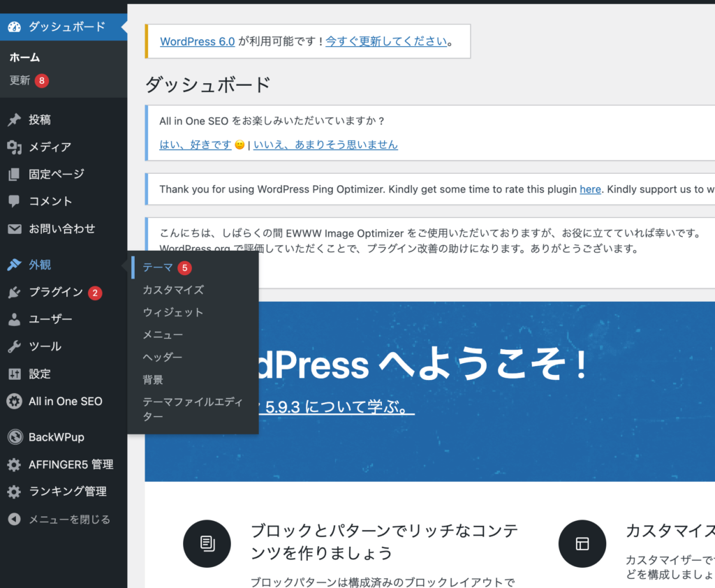
Task: Go to 更新 updates page
Action: click(x=20, y=80)
